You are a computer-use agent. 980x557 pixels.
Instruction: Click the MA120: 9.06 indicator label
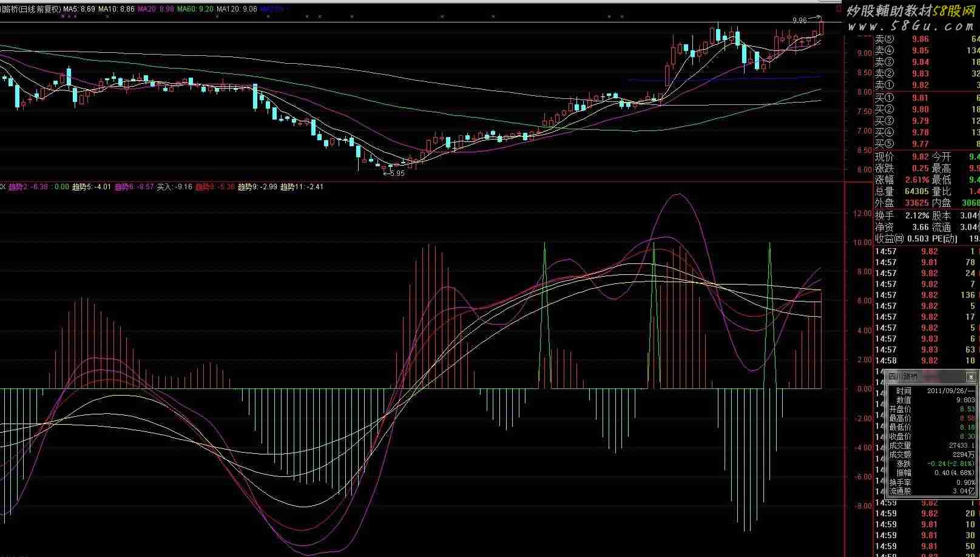pyautogui.click(x=237, y=10)
